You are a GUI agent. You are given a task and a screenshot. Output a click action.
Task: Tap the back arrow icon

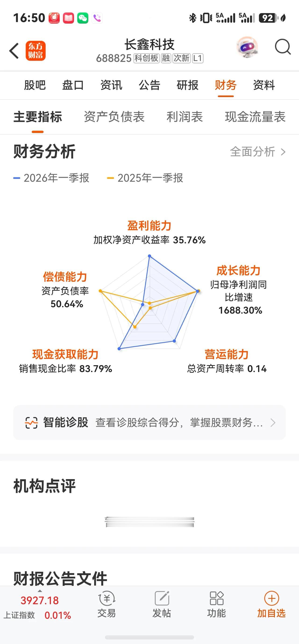[14, 51]
